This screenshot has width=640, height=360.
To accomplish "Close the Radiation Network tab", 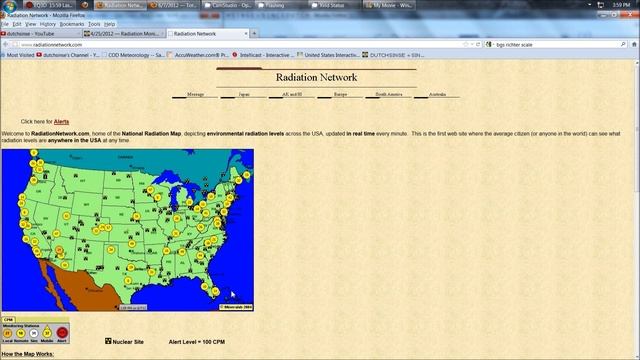I will pyautogui.click(x=246, y=34).
